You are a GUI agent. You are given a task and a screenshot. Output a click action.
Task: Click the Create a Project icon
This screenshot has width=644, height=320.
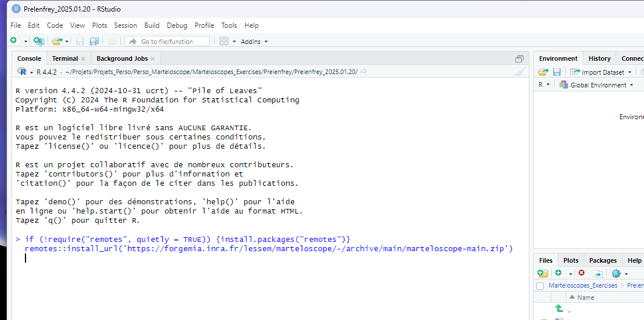coord(39,41)
